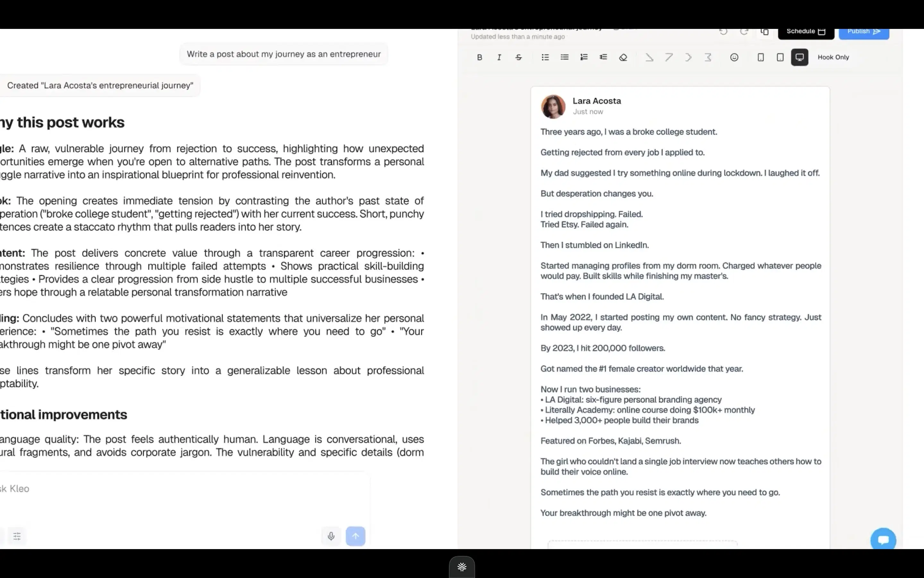Image resolution: width=924 pixels, height=578 pixels.
Task: Undo the last edit
Action: click(x=723, y=31)
